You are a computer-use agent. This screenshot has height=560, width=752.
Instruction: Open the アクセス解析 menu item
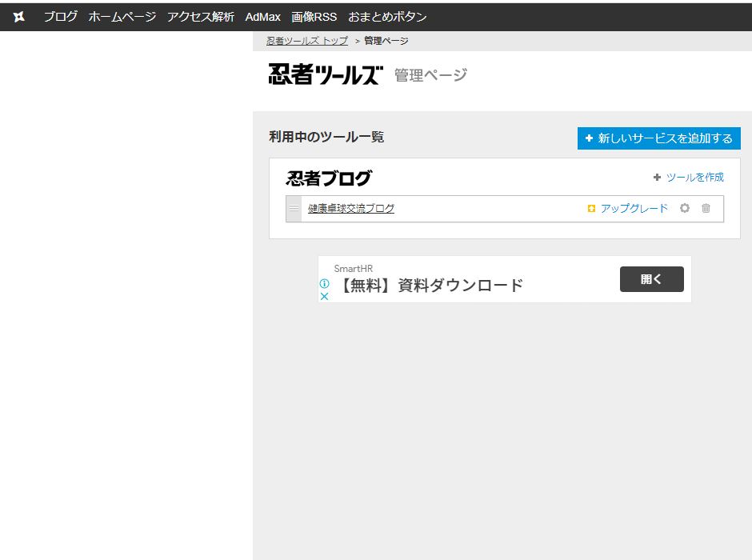(x=201, y=17)
